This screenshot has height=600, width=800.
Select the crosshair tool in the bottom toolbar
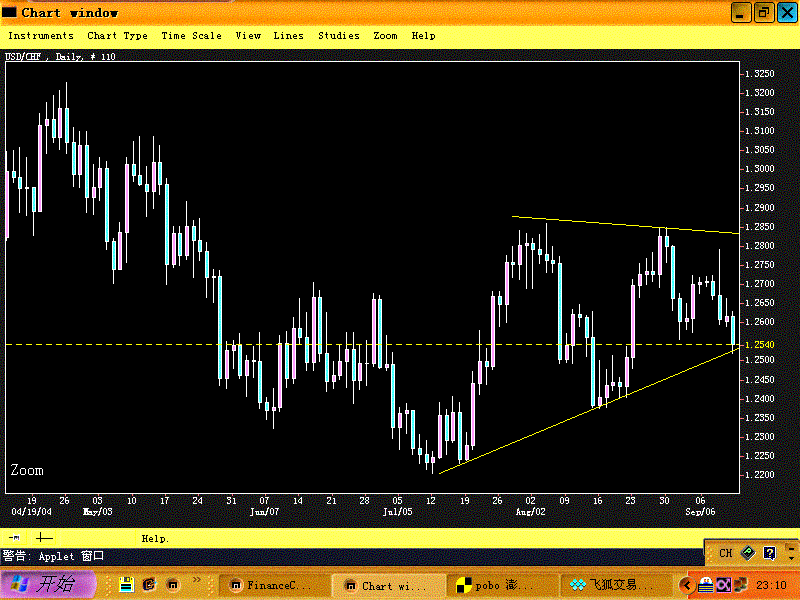click(45, 538)
